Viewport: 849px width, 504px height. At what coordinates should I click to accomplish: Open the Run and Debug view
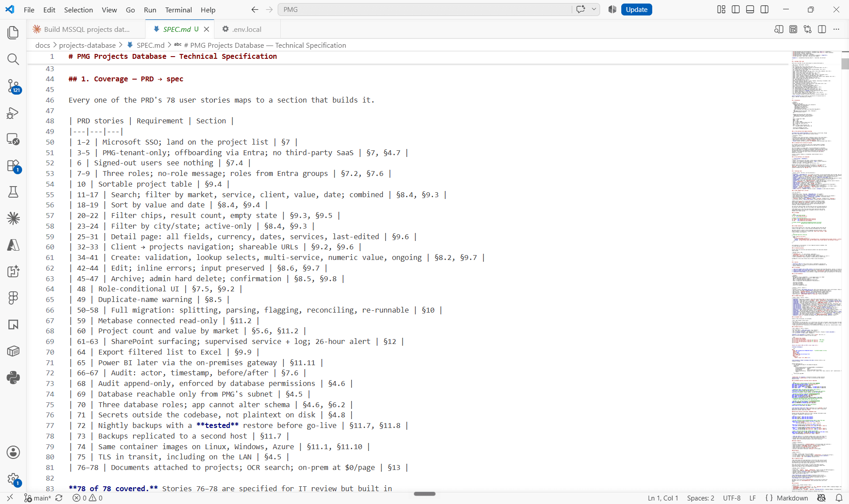(x=13, y=112)
